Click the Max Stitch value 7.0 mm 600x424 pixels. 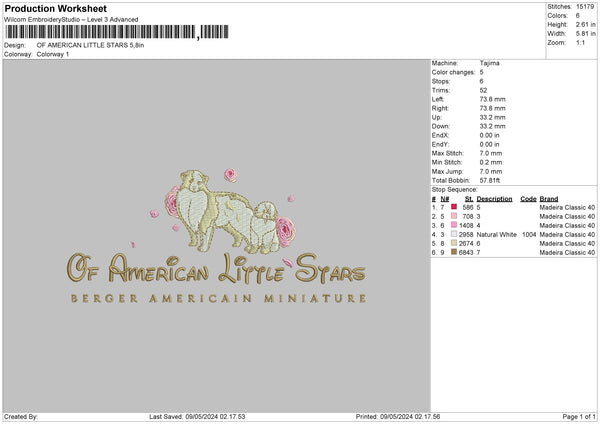click(x=491, y=153)
